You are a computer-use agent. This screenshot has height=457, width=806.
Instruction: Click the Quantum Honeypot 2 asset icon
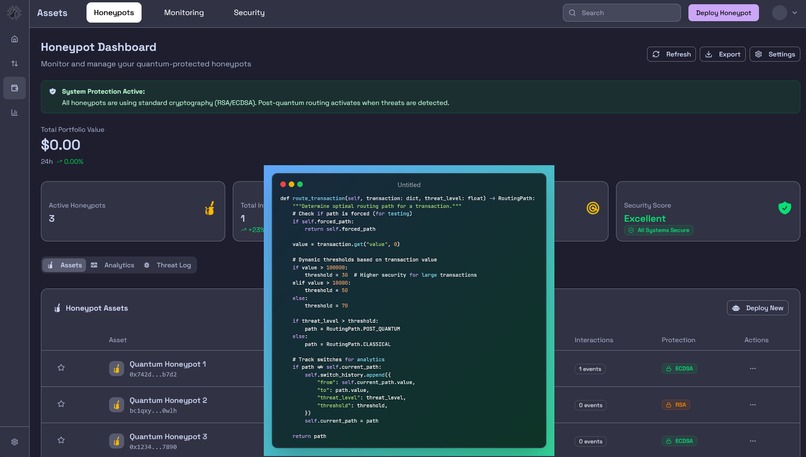click(117, 405)
